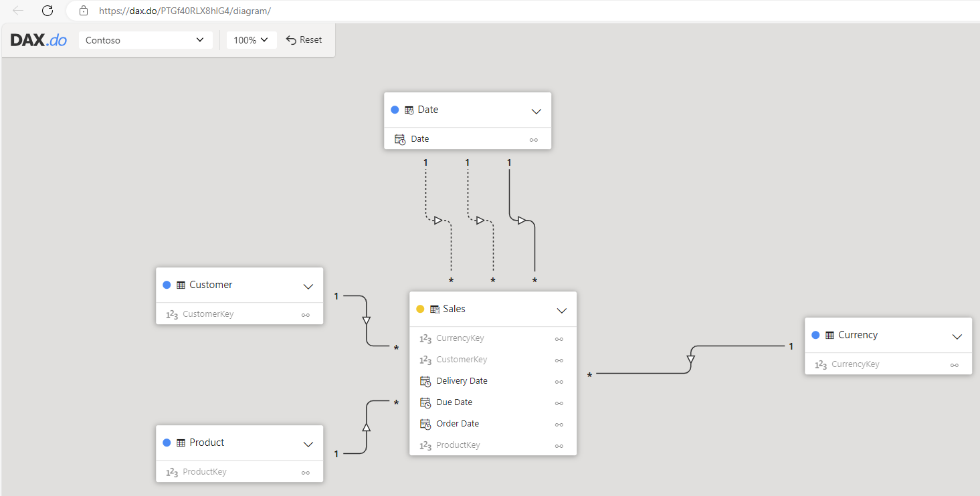Select ProductKey column in Sales table
This screenshot has width=980, height=496.
(492, 445)
